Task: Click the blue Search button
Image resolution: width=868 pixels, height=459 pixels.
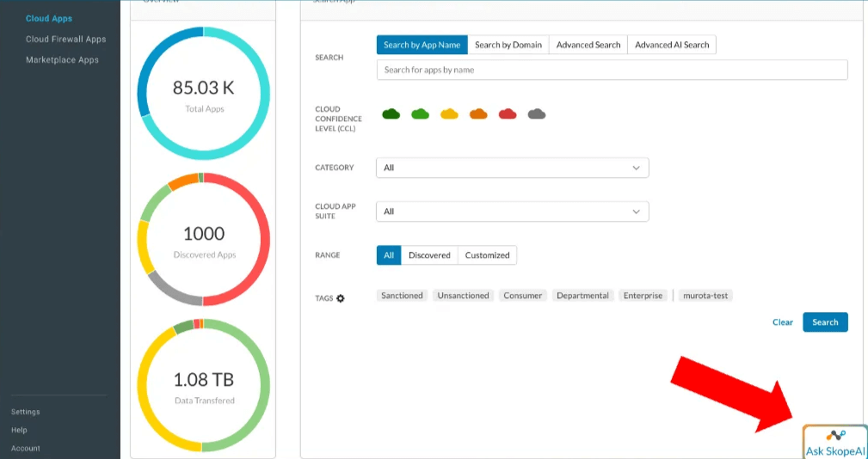Action: [825, 322]
